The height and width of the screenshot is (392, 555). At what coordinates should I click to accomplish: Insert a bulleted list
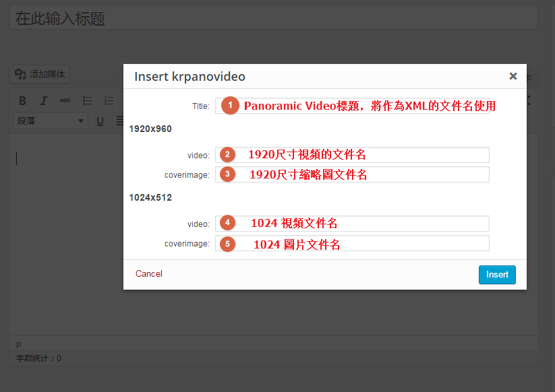pos(87,101)
